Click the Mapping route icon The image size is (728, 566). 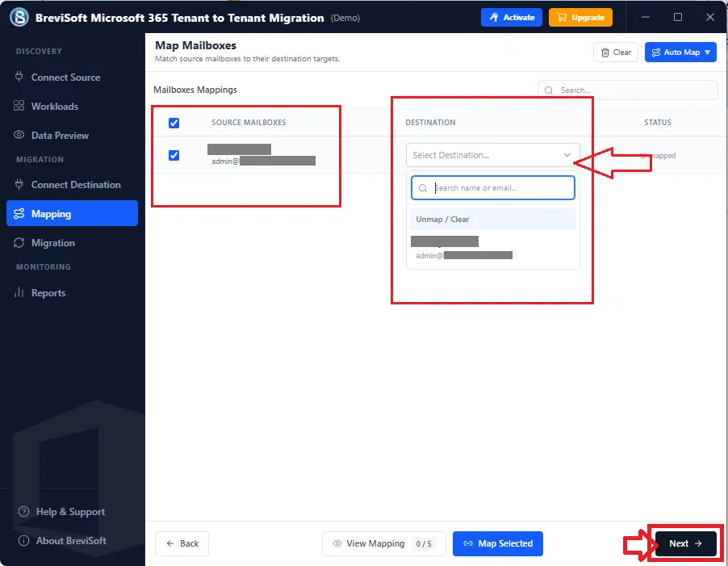pos(19,214)
